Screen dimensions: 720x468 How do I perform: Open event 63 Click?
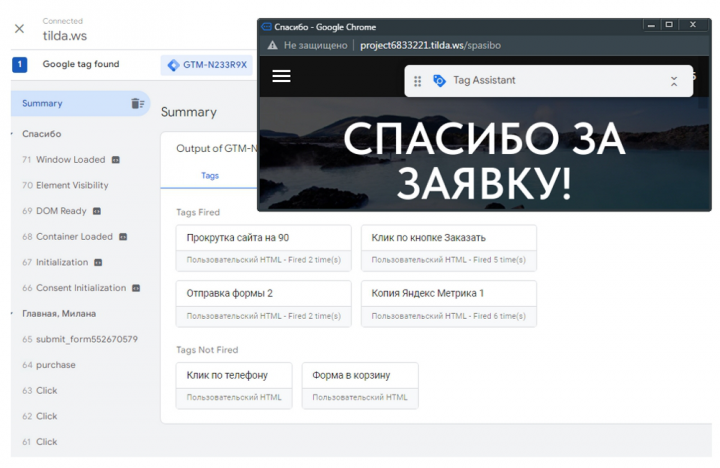point(39,391)
